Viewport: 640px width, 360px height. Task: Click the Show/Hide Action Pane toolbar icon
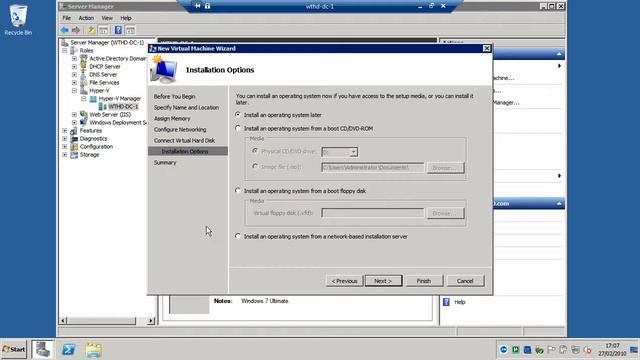(x=130, y=30)
